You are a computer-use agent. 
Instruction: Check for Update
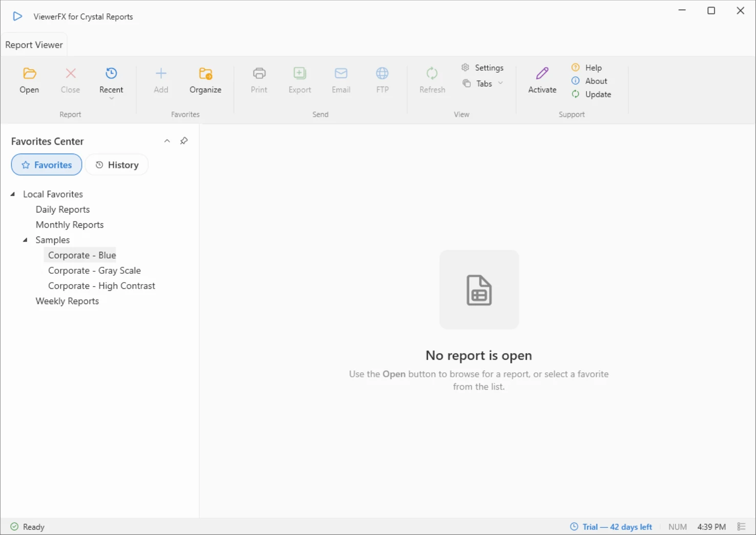click(x=592, y=94)
